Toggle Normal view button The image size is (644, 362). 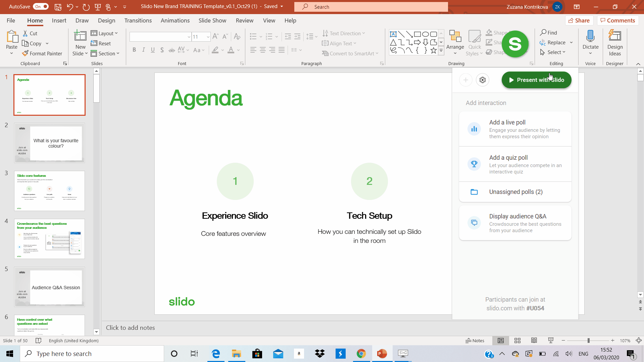click(501, 341)
